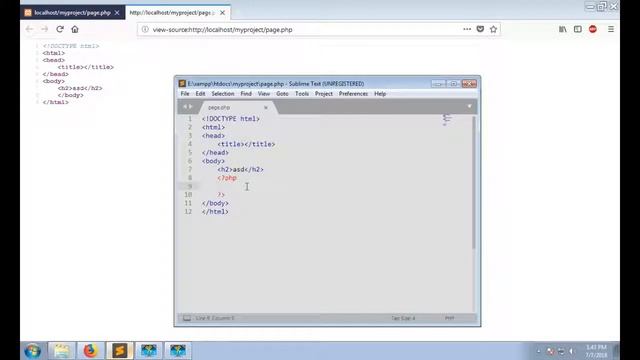The width and height of the screenshot is (640, 360).
Task: Close the first localhost page.php tab
Action: point(117,13)
